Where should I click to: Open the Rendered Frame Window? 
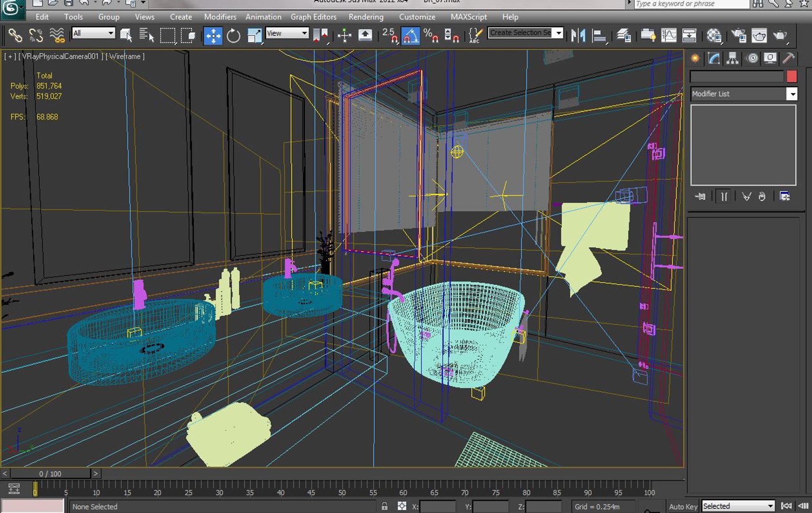(x=759, y=35)
